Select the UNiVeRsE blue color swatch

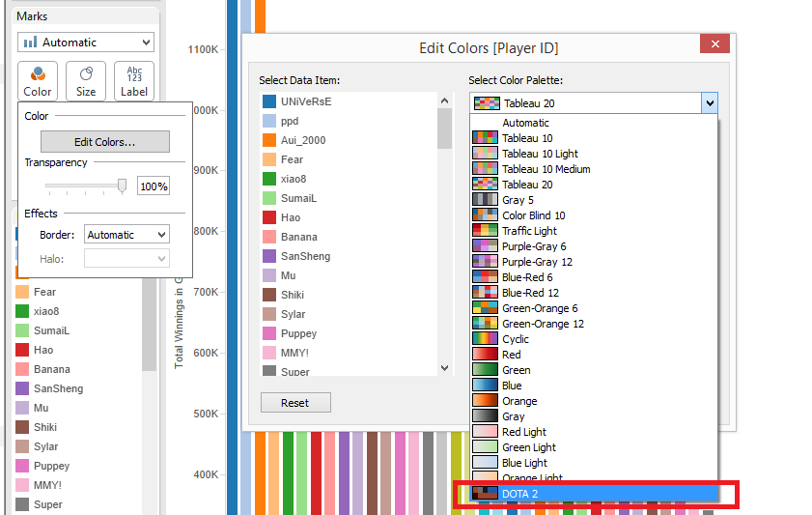269,101
